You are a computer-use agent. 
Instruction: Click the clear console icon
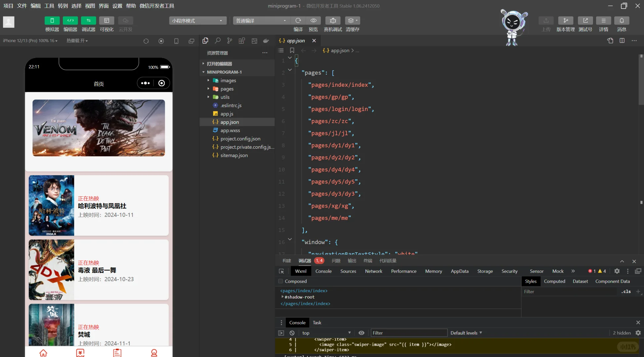point(292,333)
